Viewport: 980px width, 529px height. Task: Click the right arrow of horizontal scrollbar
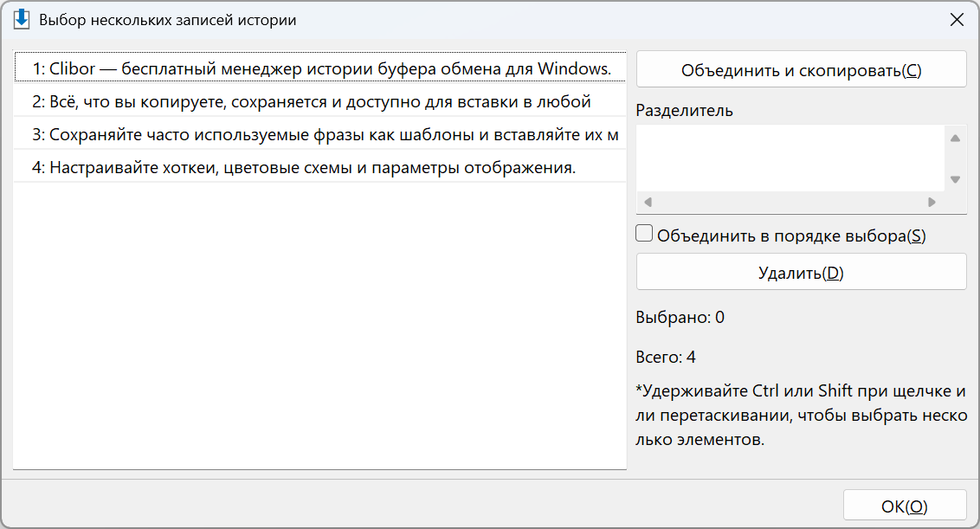point(932,202)
